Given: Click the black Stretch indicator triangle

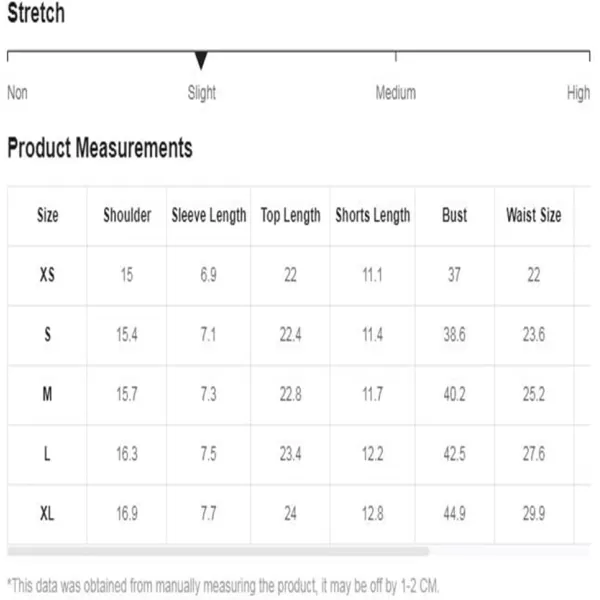Looking at the screenshot, I should click(201, 60).
